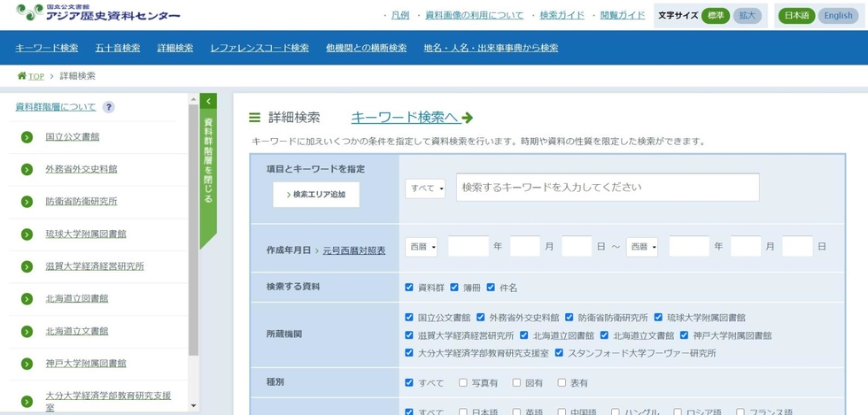The image size is (868, 415).
Task: Click green arrow icon next to 滋賀大学経済経営研究所
Action: (27, 266)
